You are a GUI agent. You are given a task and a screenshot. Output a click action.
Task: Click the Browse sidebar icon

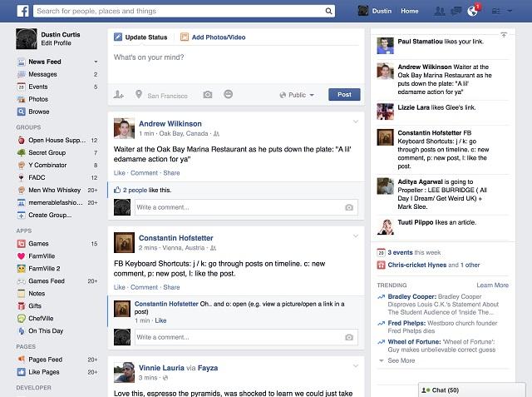click(21, 112)
